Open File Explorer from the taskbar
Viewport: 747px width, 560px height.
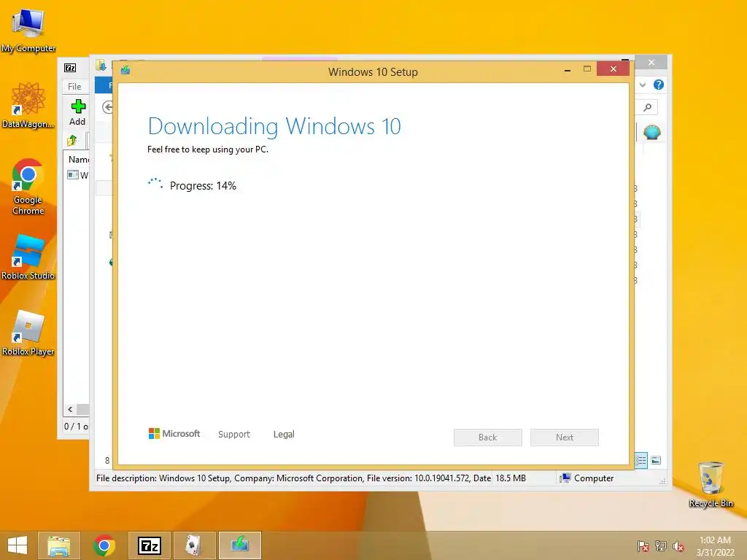pyautogui.click(x=59, y=545)
